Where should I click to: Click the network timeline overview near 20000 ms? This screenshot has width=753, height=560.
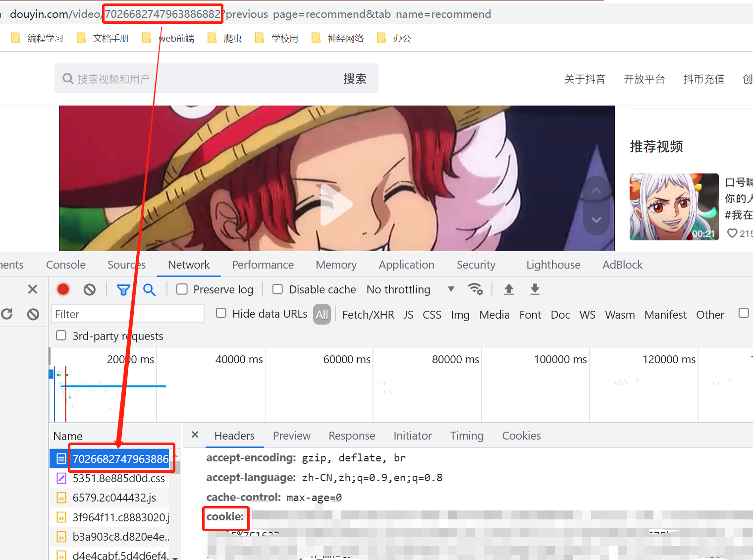(130, 359)
